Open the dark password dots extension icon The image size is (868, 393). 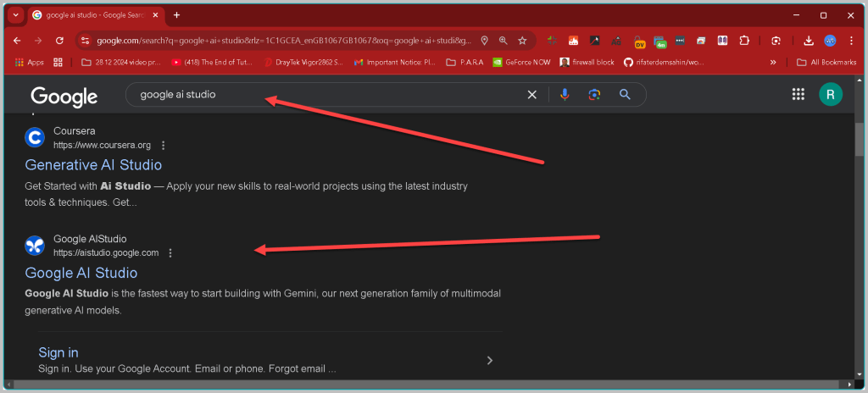(680, 41)
